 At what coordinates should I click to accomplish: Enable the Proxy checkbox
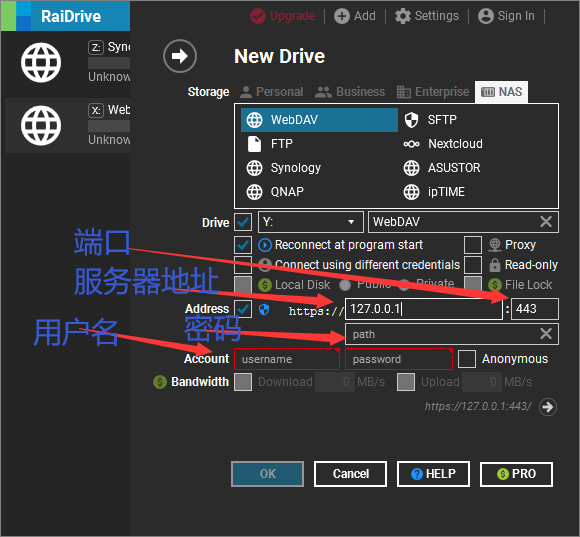click(x=473, y=245)
